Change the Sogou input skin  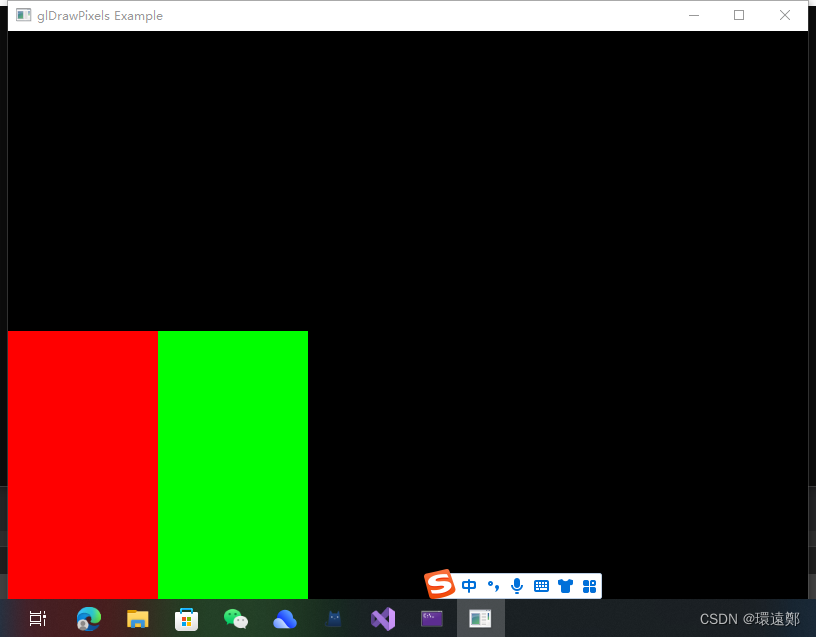(x=565, y=586)
